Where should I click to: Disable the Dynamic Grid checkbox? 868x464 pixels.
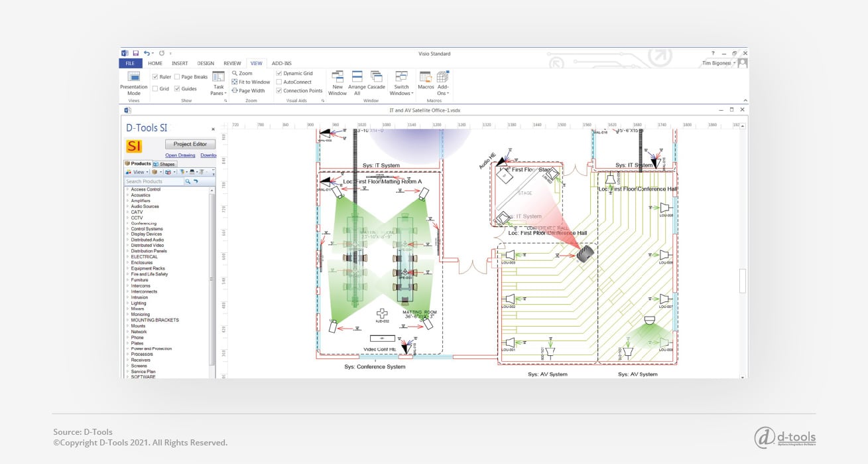coord(279,73)
